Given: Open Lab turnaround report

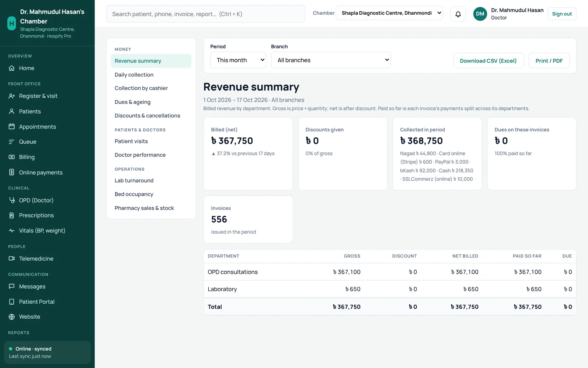Looking at the screenshot, I should [x=151, y=181].
